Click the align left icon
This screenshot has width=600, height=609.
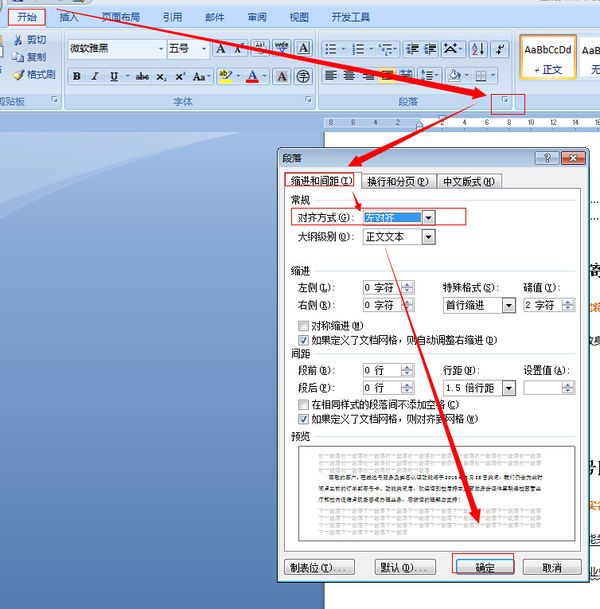[x=331, y=75]
